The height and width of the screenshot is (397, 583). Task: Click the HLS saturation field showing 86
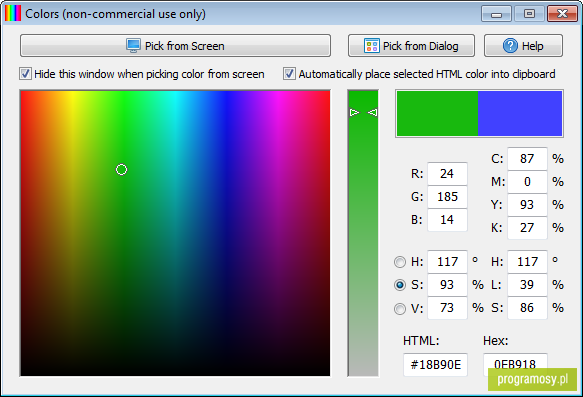pos(527,308)
